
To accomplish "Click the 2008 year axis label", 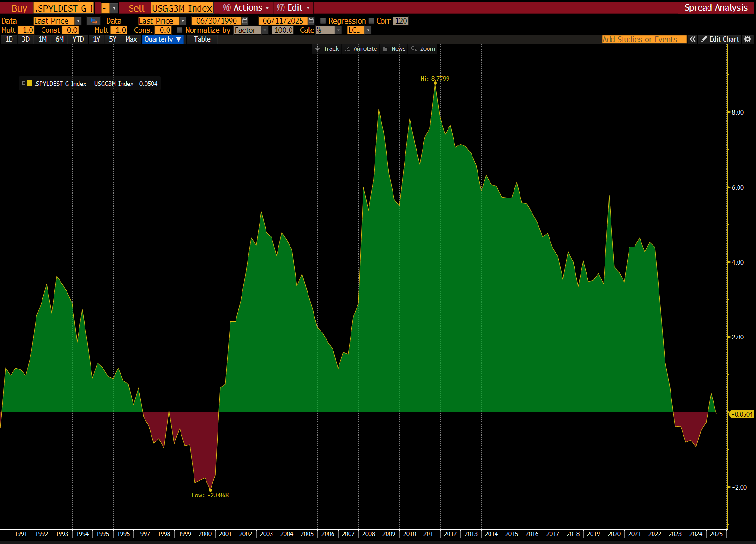I will (x=369, y=534).
